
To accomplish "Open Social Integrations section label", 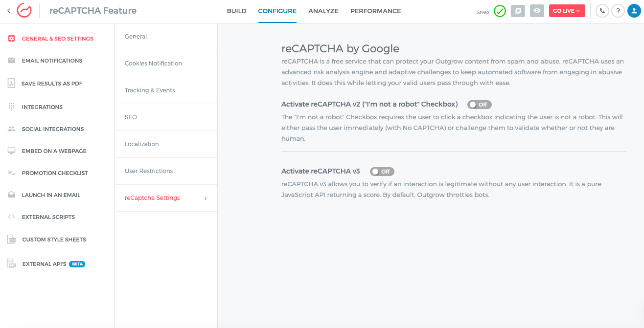I will tap(53, 129).
